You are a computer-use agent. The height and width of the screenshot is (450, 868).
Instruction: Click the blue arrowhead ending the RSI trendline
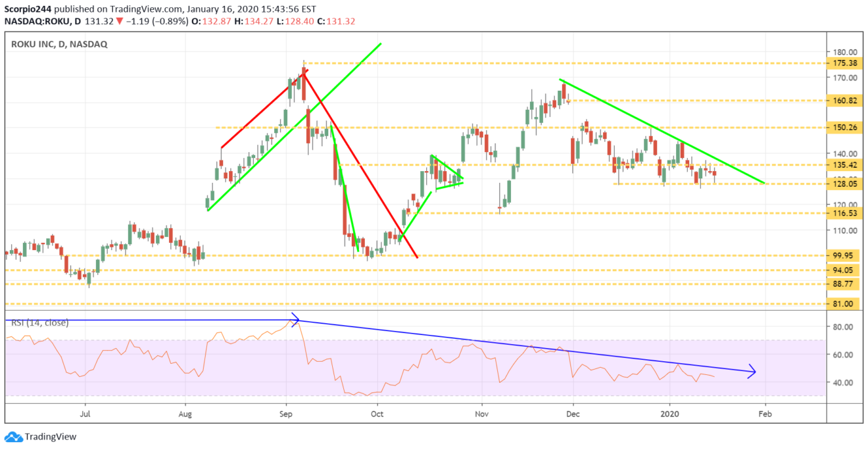point(752,372)
